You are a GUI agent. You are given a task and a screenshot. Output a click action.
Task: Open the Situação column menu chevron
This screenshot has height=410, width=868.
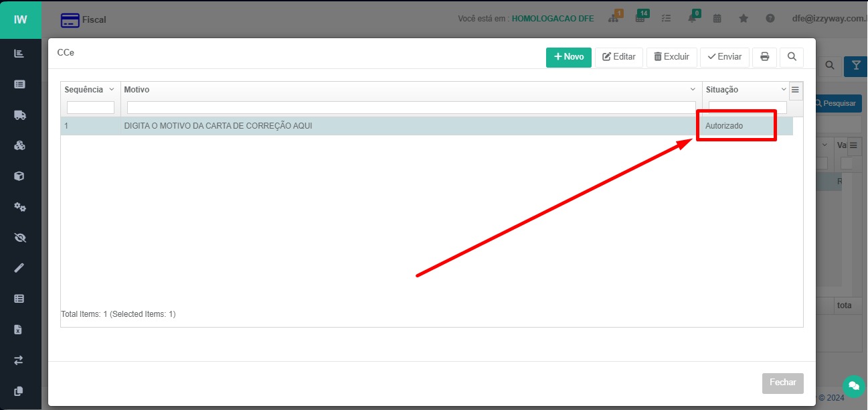point(784,90)
